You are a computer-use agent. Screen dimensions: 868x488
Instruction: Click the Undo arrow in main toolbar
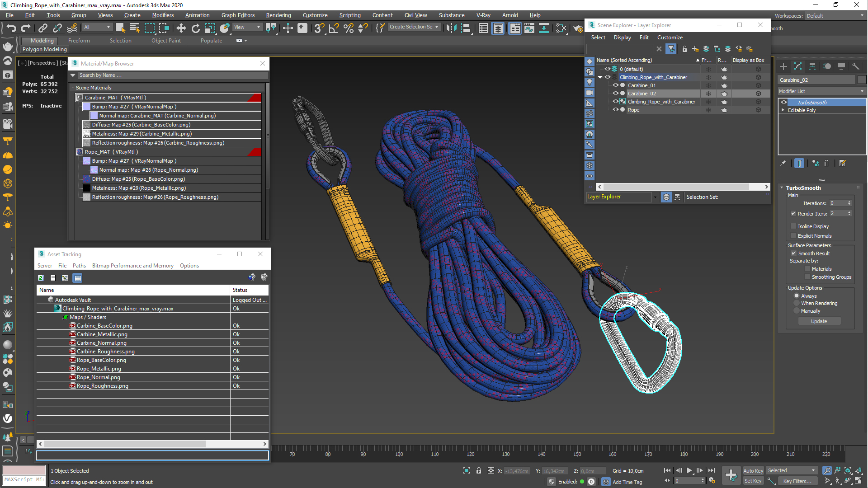(x=11, y=28)
